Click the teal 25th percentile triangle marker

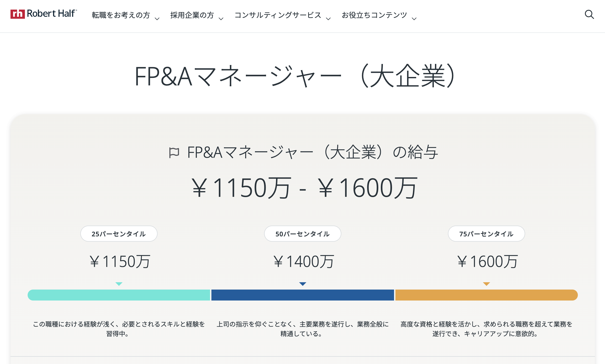(x=119, y=284)
